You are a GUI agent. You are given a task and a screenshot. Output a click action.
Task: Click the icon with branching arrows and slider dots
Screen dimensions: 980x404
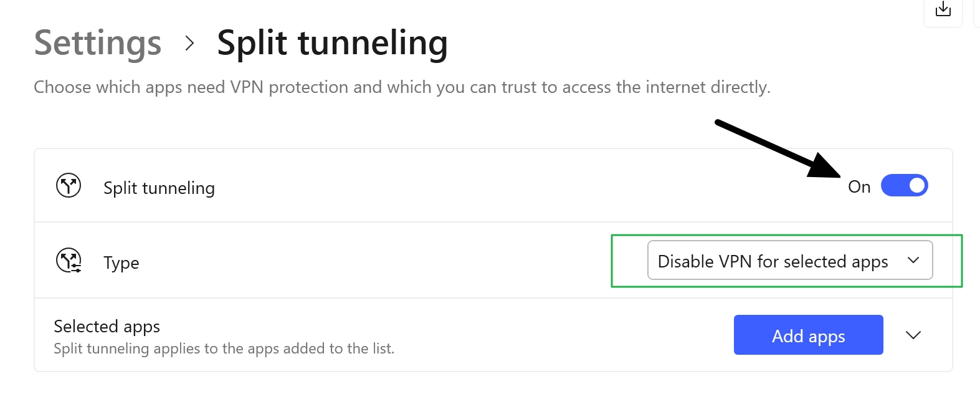(69, 259)
